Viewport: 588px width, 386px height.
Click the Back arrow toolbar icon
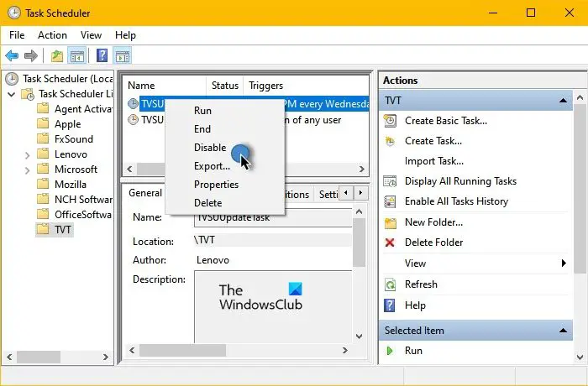[12, 56]
